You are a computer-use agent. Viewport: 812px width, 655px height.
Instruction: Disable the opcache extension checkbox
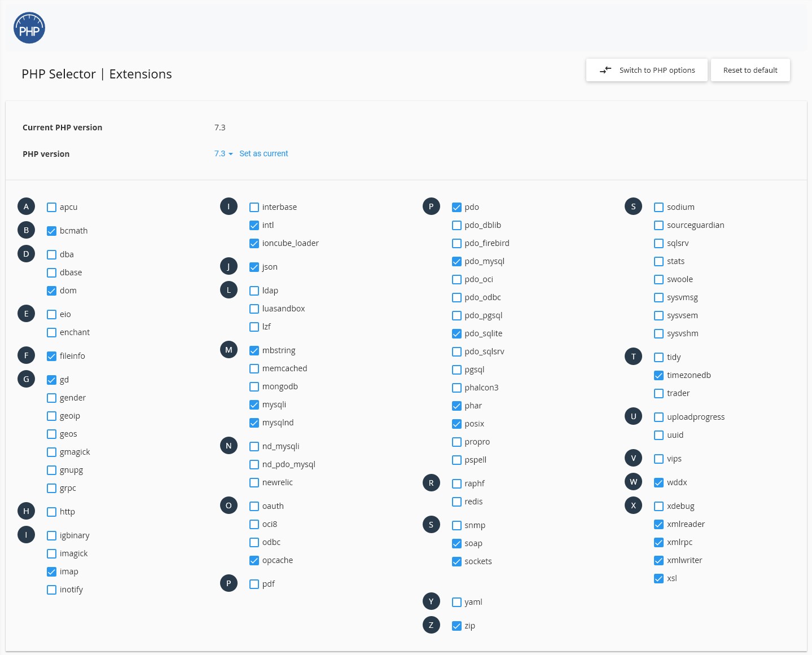tap(254, 560)
